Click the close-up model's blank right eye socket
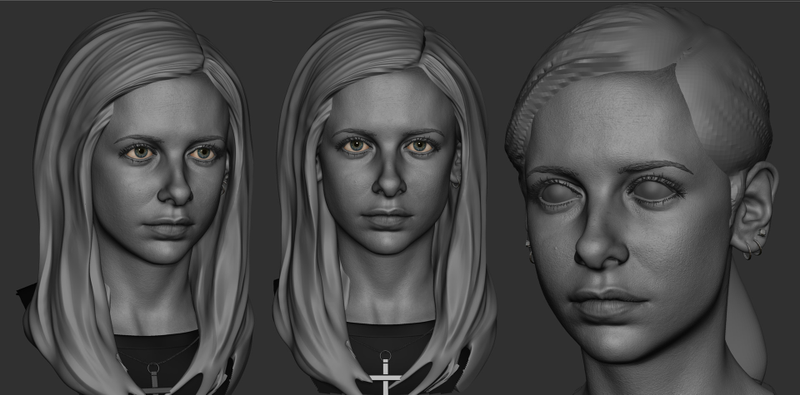Screen dimensions: 800x395 click(653, 191)
